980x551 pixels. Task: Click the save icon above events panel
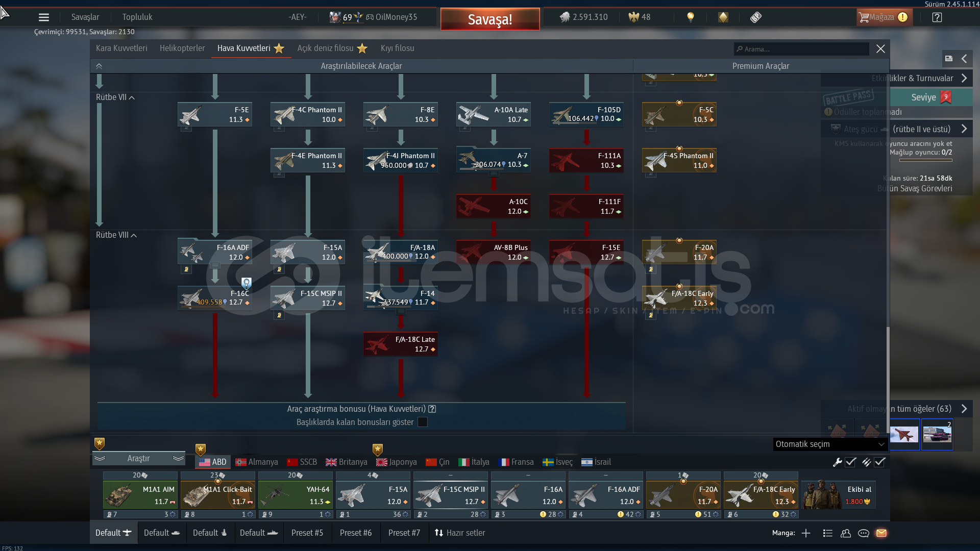(949, 59)
